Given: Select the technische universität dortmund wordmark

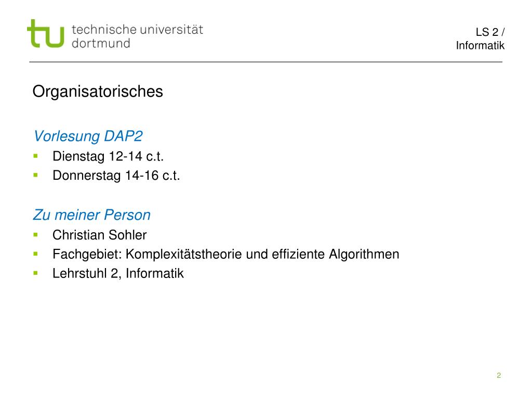Looking at the screenshot, I should click(137, 36).
